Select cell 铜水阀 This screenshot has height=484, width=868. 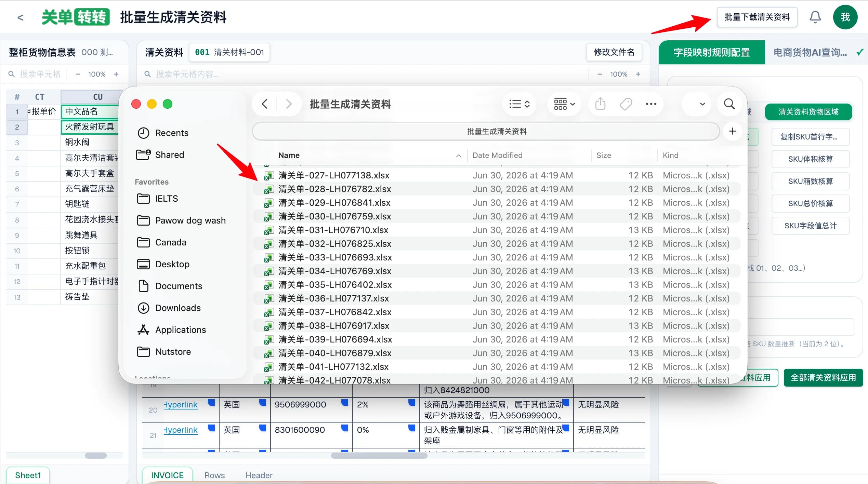click(x=90, y=142)
